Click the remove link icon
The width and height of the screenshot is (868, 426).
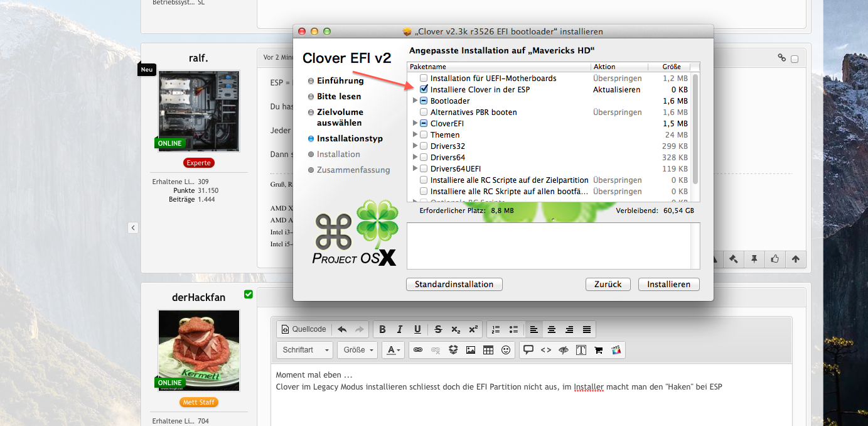click(x=436, y=350)
